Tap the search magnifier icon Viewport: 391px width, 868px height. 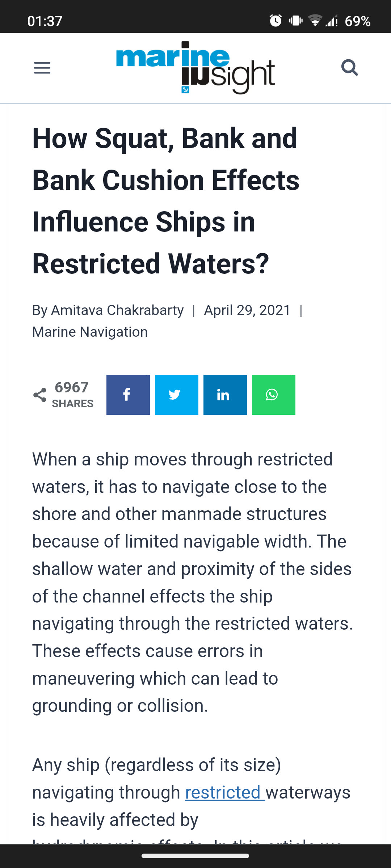[349, 68]
